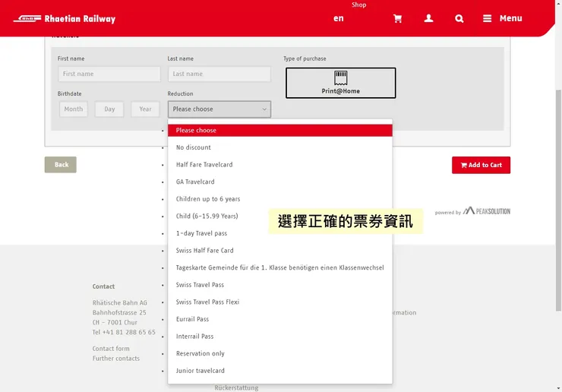Focus the birthdate Month field
562x392 pixels.
coord(74,109)
